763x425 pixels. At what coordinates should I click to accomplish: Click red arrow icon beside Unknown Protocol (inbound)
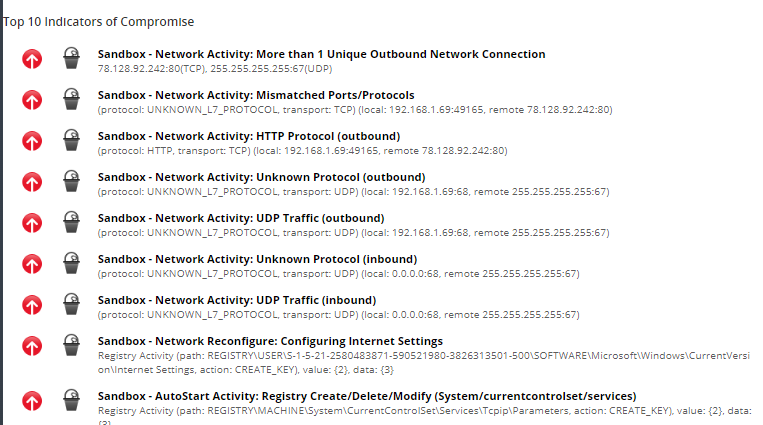pos(32,264)
